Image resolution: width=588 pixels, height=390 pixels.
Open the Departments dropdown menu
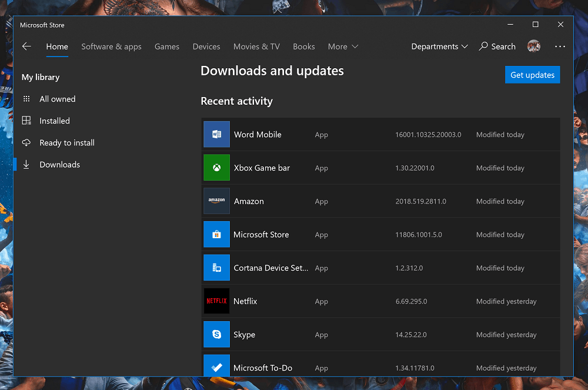[439, 46]
